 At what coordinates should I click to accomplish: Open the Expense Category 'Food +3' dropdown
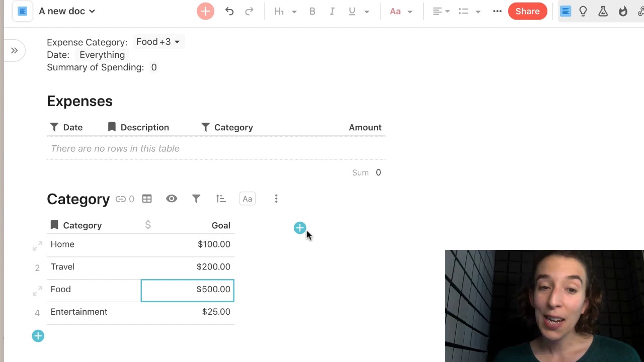[158, 42]
